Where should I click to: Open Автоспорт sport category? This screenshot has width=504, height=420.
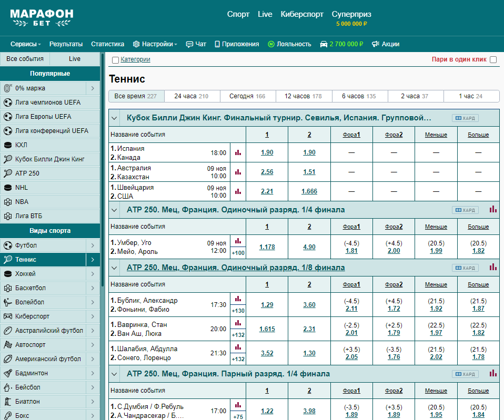click(x=43, y=344)
